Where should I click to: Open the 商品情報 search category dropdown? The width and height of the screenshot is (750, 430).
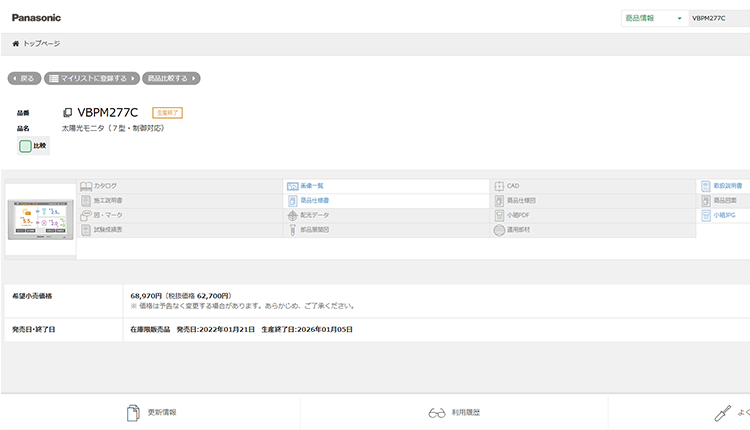(654, 18)
